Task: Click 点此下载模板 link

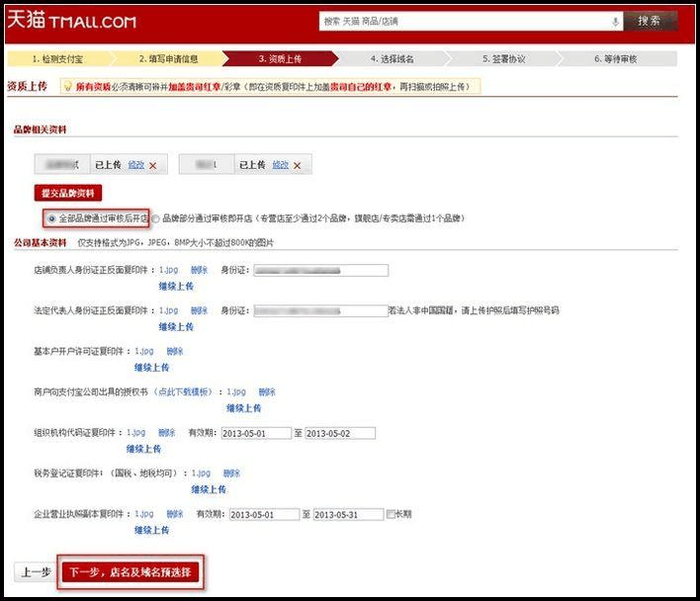Action: coord(184,391)
